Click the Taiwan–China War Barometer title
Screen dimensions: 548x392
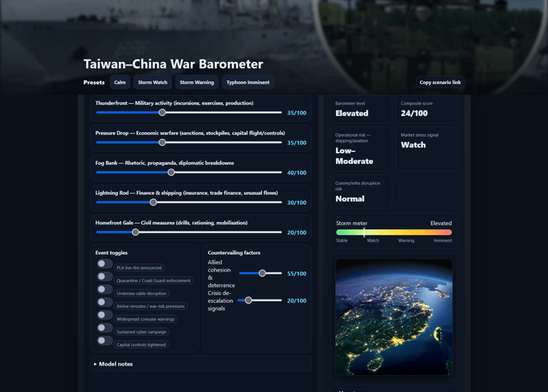click(x=173, y=64)
